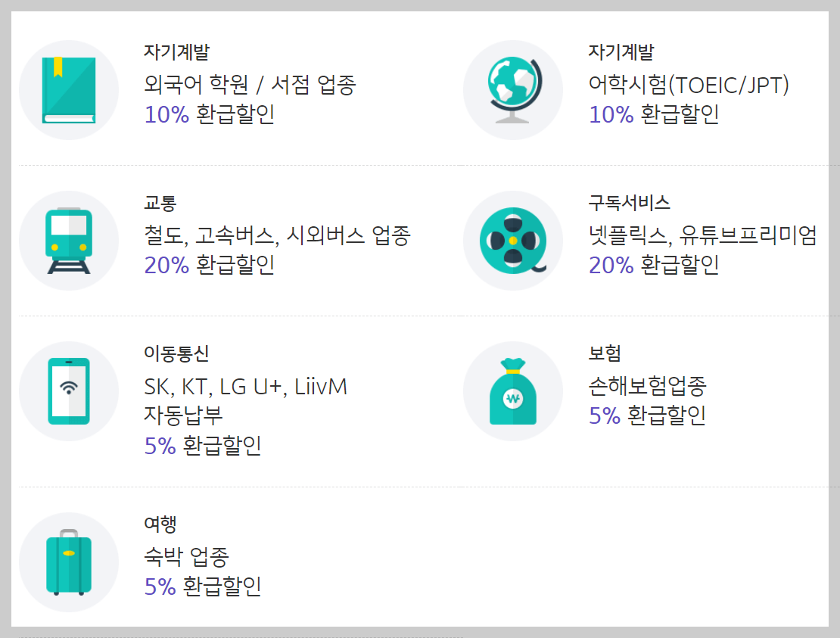This screenshot has width=840, height=638.
Task: Click the teal book icon for 자기계발
Action: (x=69, y=89)
